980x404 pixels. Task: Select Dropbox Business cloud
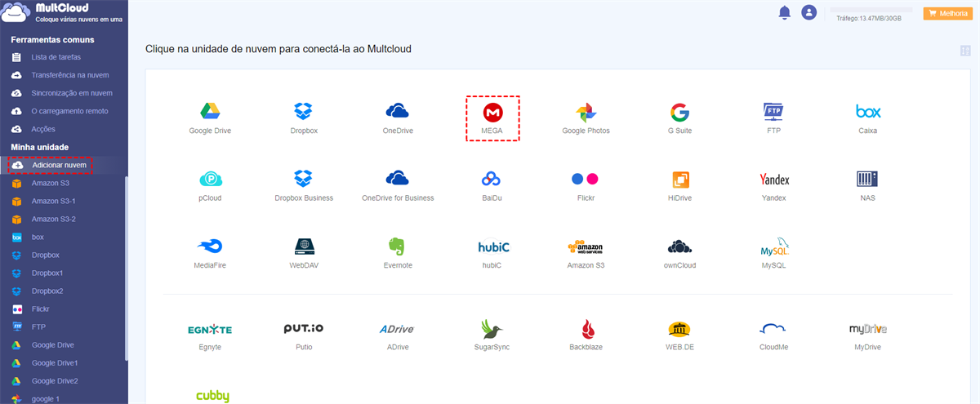click(x=304, y=179)
